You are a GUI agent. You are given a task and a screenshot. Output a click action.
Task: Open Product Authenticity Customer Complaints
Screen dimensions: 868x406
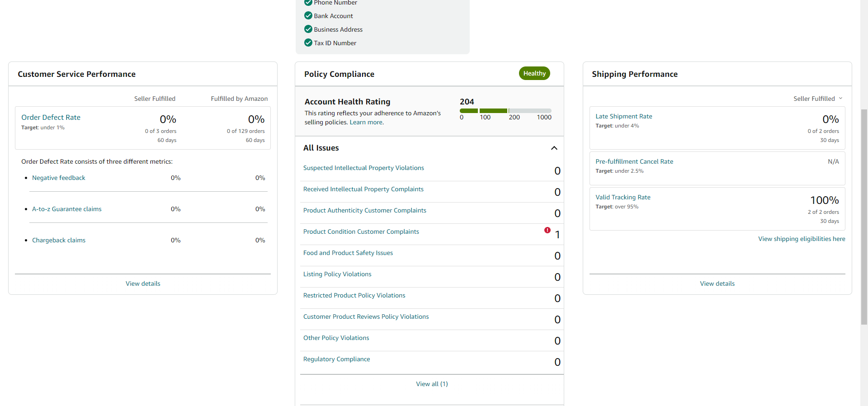(365, 210)
